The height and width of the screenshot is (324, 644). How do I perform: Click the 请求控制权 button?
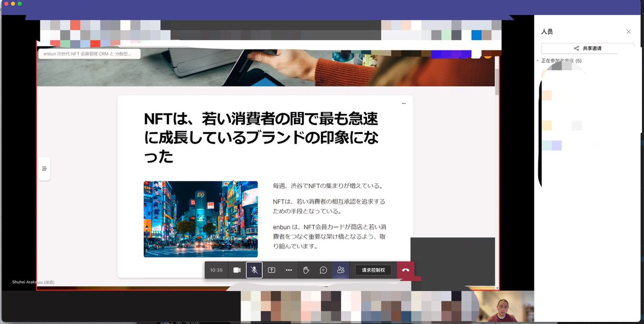pos(373,270)
